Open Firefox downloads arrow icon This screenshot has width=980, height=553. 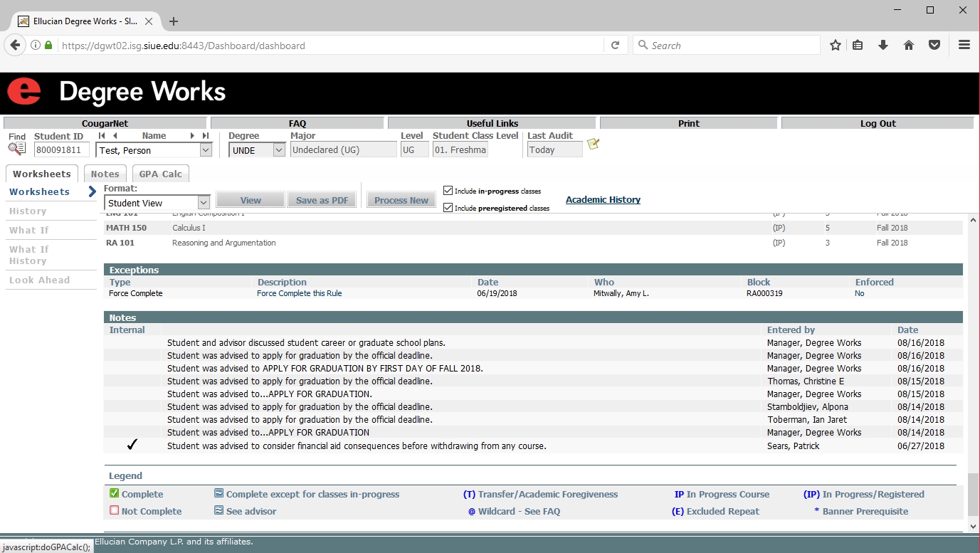click(883, 45)
